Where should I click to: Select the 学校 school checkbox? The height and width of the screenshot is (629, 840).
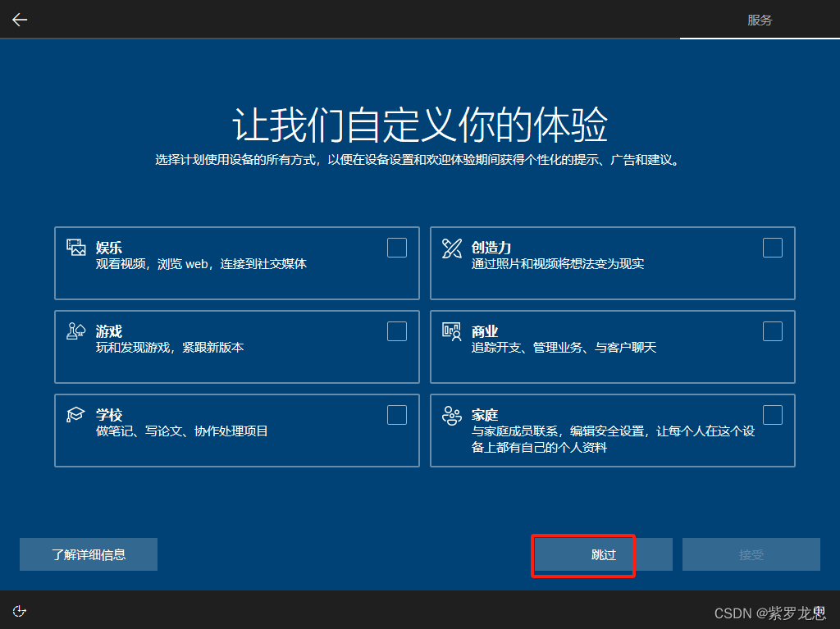pos(397,415)
